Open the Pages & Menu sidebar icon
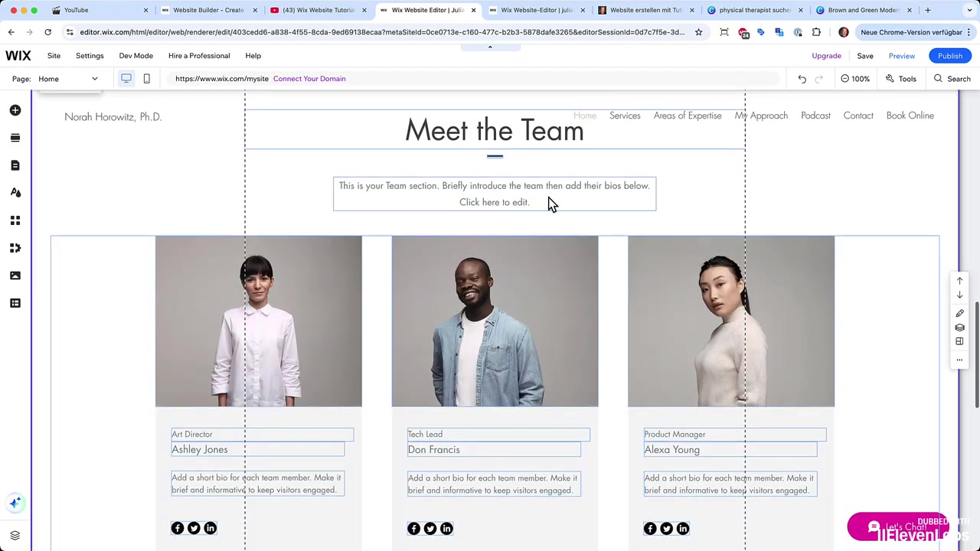Screen dimensions: 980x551 (x=15, y=165)
